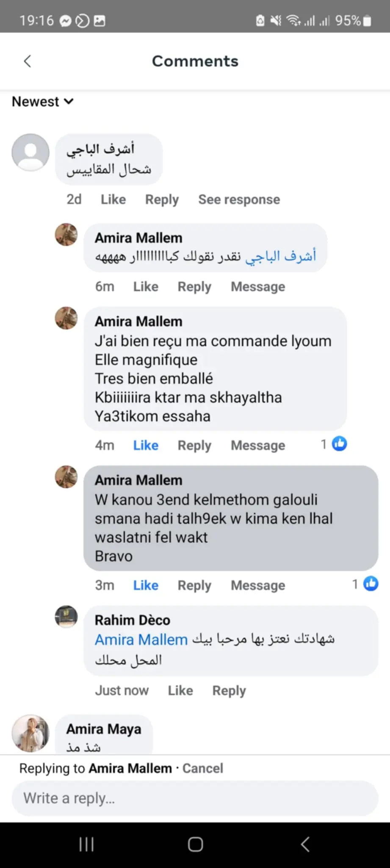
Task: Like Rahim Dèco's welcome comment
Action: click(x=180, y=690)
